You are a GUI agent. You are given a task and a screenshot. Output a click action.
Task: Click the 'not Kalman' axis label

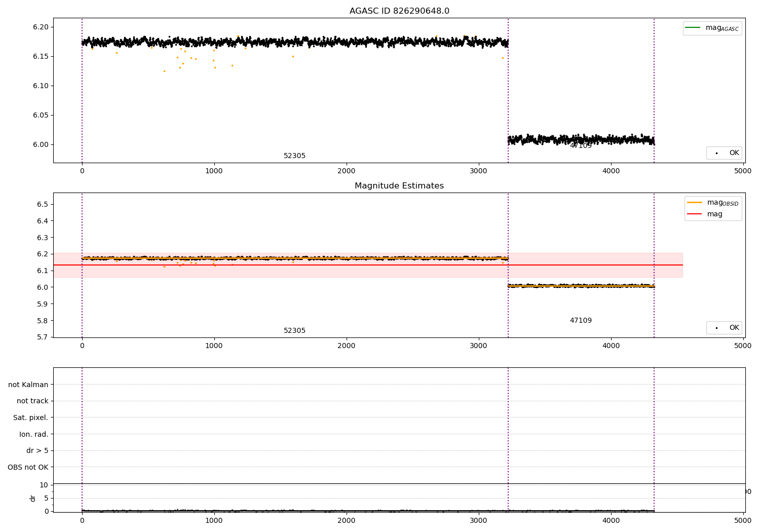(x=28, y=385)
